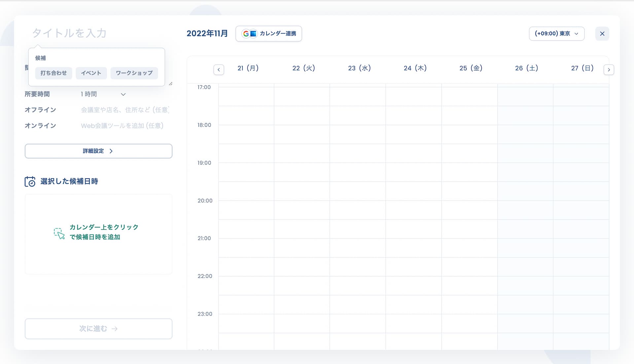The image size is (634, 364).
Task: Open カレンダー連携 calendar integration
Action: [x=268, y=34]
